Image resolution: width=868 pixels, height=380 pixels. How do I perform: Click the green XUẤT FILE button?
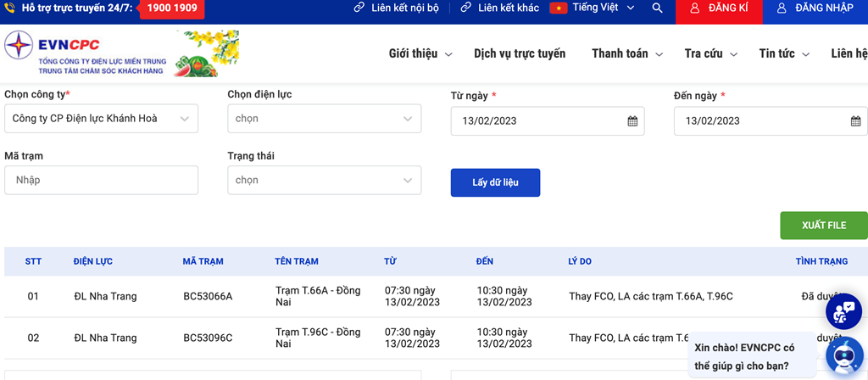[823, 225]
